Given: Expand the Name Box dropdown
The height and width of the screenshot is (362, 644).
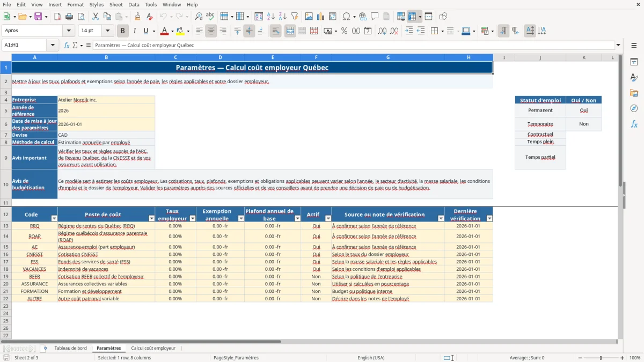Looking at the screenshot, I should point(53,45).
